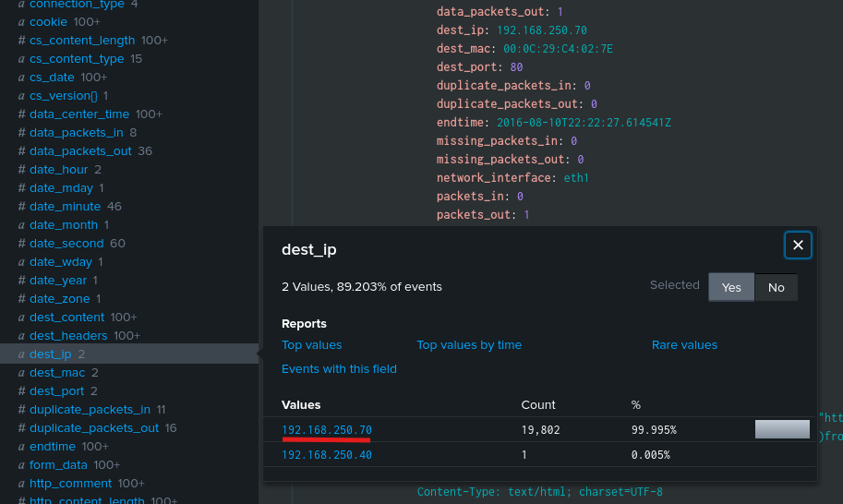Viewport: 843px width, 504px height.
Task: Click dest_mac value 00:0C:29:C4:02:7E
Action: coord(558,49)
